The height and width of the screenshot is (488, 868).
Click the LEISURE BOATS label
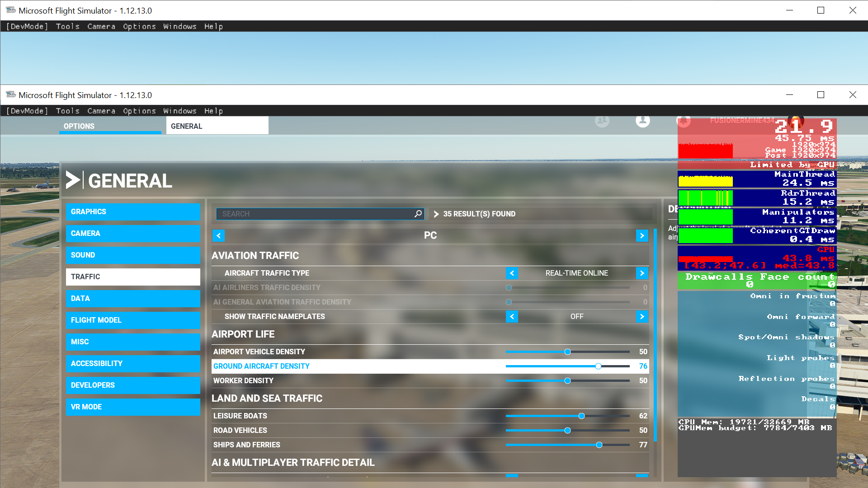pyautogui.click(x=240, y=416)
